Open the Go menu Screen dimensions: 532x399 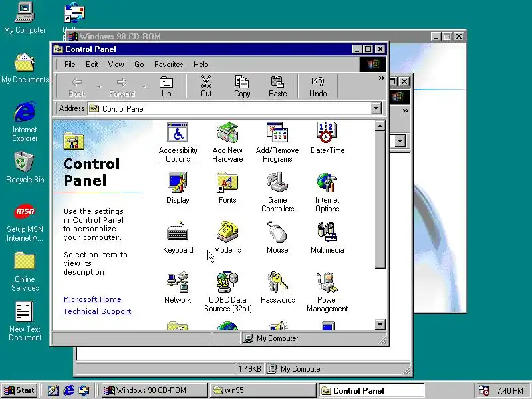click(x=139, y=65)
